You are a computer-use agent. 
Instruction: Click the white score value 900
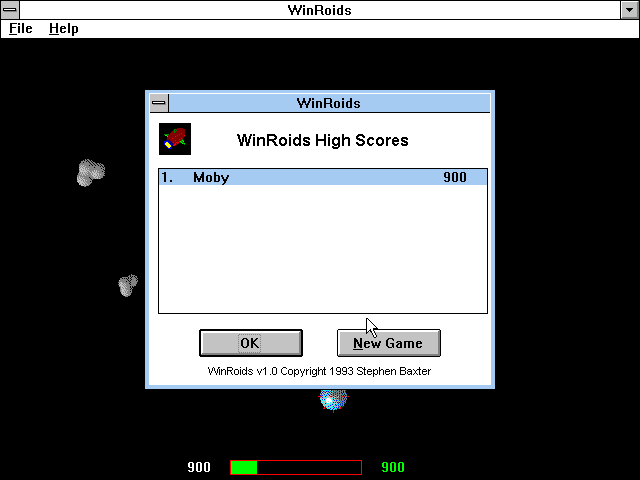[199, 467]
